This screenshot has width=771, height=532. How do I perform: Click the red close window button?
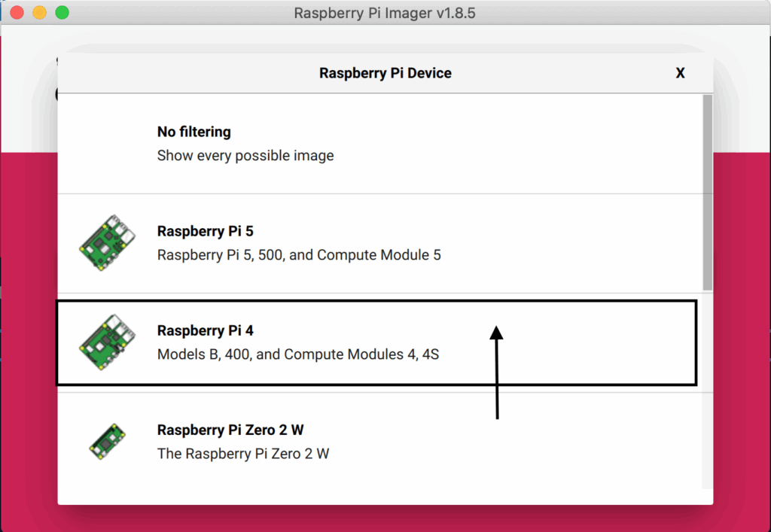pyautogui.click(x=17, y=12)
